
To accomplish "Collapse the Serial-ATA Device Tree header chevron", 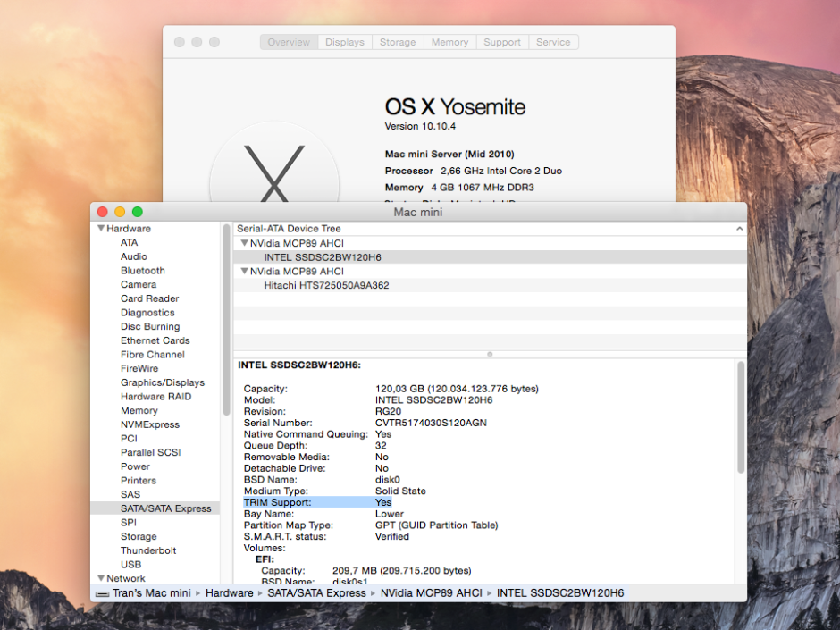I will click(x=739, y=229).
